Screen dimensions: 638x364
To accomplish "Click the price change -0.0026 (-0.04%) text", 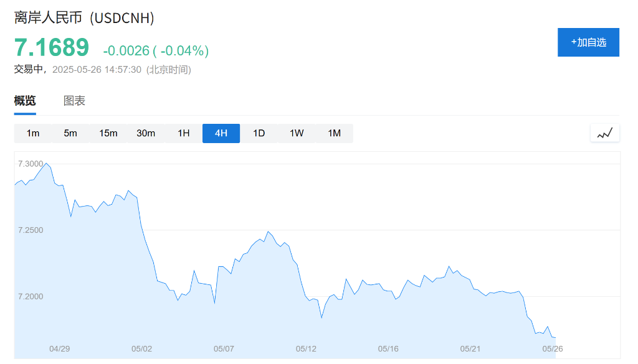I will click(x=156, y=50).
